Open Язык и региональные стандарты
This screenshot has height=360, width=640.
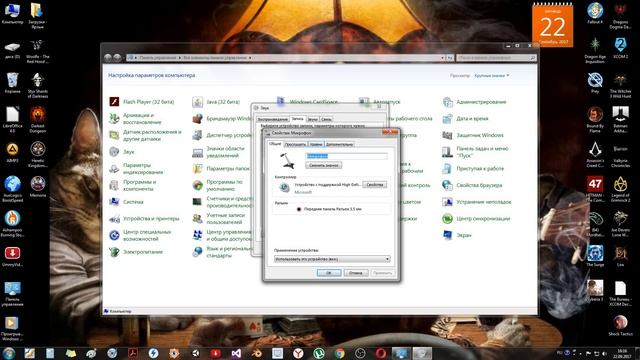(x=222, y=252)
